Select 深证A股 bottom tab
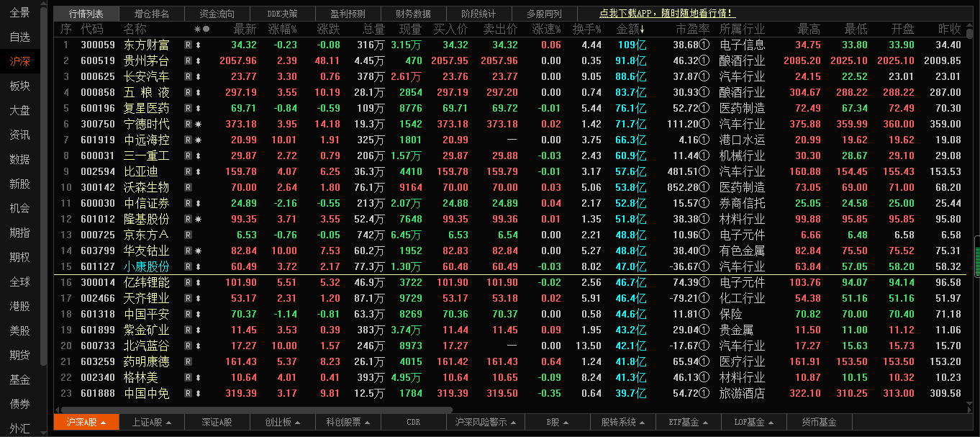980x437 pixels. pos(217,423)
